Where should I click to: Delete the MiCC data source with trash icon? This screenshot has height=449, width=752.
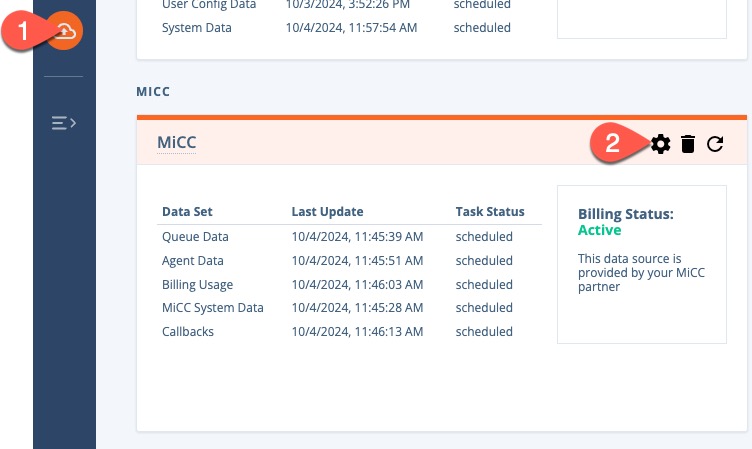[x=688, y=144]
